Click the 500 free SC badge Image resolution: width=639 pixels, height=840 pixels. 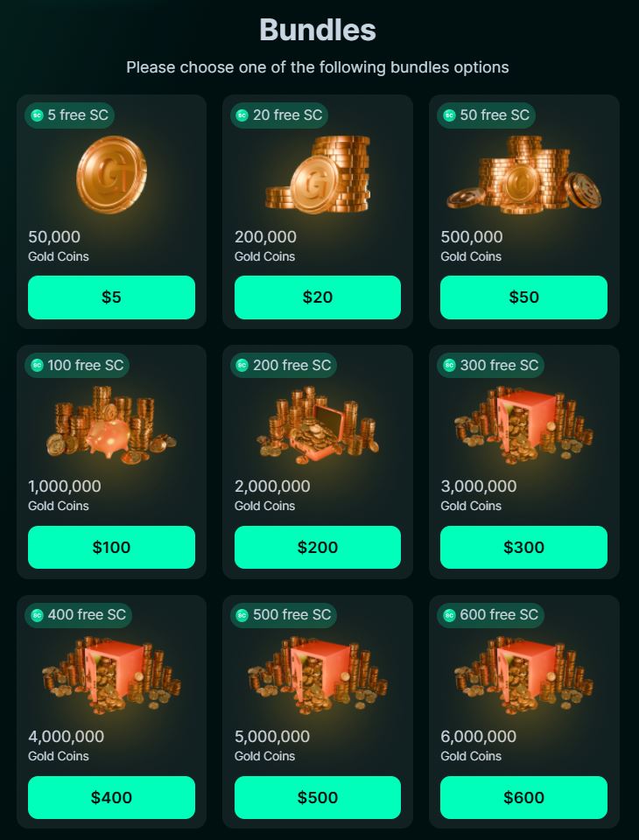pyautogui.click(x=284, y=615)
